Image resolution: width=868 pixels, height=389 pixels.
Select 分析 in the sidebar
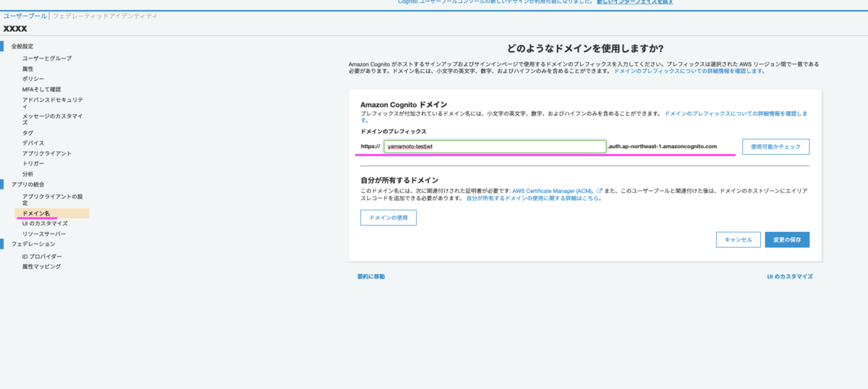pyautogui.click(x=27, y=174)
